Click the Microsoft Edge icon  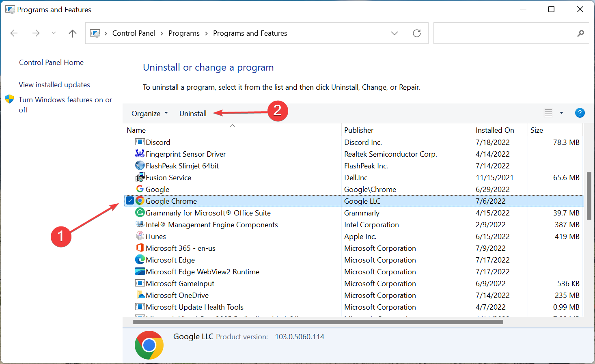pos(140,260)
